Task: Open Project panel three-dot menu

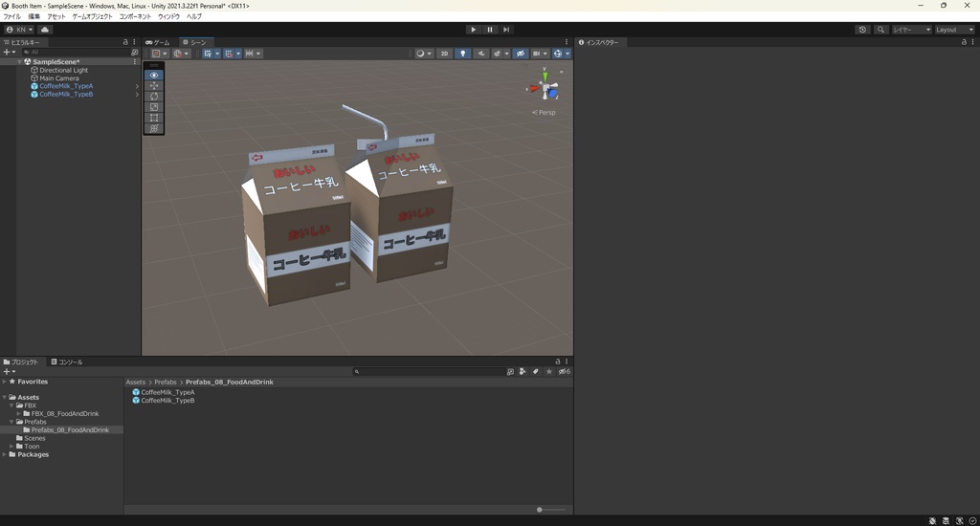Action: point(567,362)
